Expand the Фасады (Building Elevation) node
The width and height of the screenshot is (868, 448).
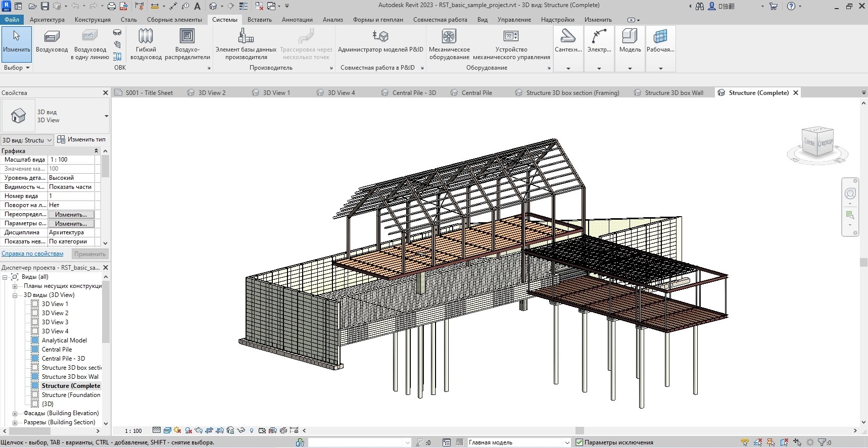pyautogui.click(x=15, y=413)
